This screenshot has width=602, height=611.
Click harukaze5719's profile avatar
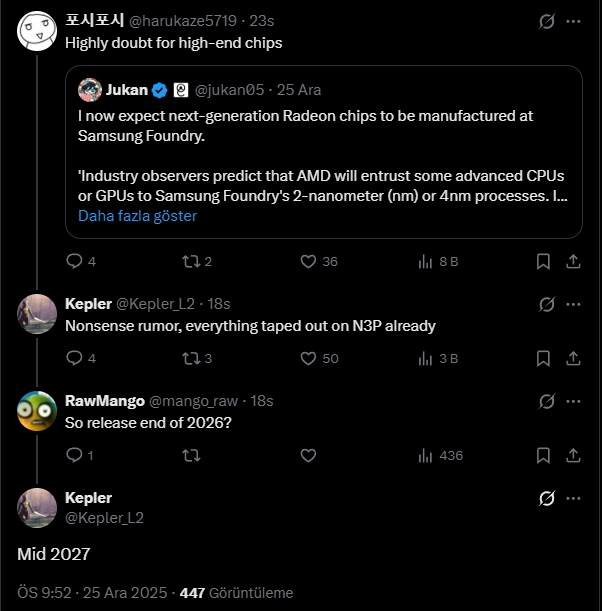pyautogui.click(x=37, y=30)
